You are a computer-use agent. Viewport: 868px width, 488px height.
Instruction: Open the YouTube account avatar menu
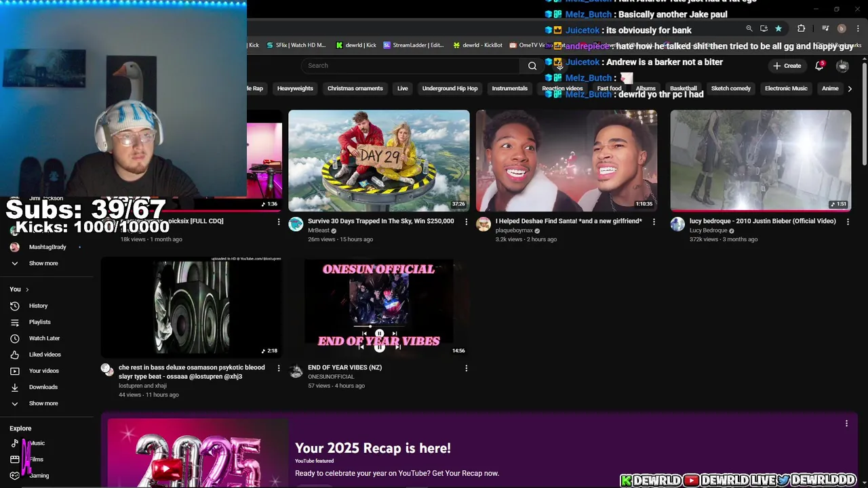click(x=842, y=66)
